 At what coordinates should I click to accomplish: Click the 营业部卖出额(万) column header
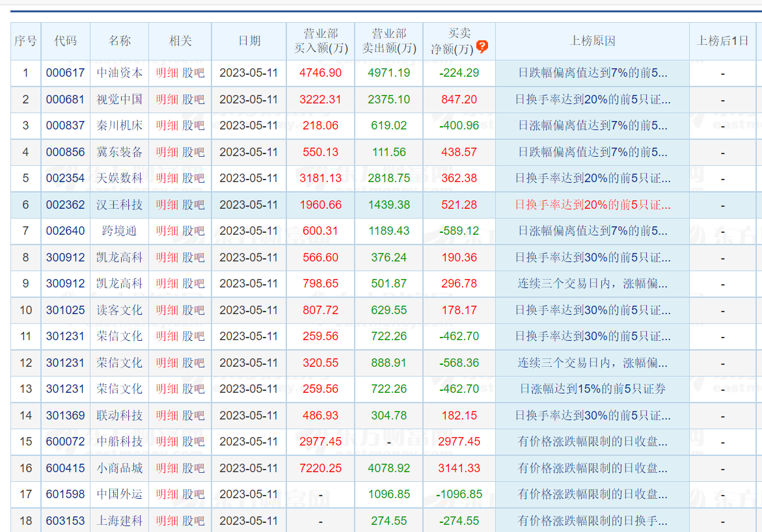coord(388,41)
